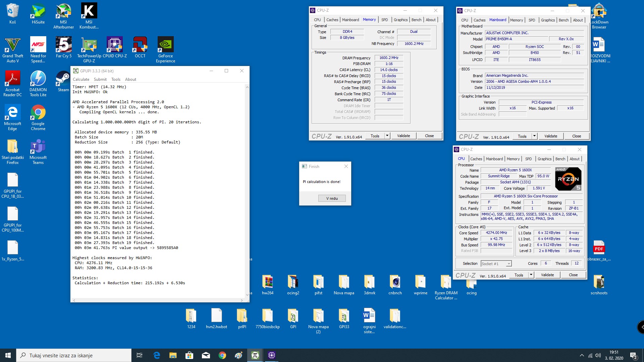
Task: Open MSI Afterburner desktop shortcut
Action: coord(63,16)
